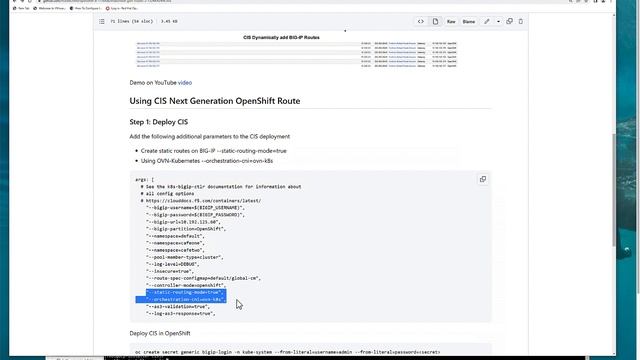This screenshot has height=360, width=640.
Task: Open the Raw file view
Action: [x=451, y=22]
